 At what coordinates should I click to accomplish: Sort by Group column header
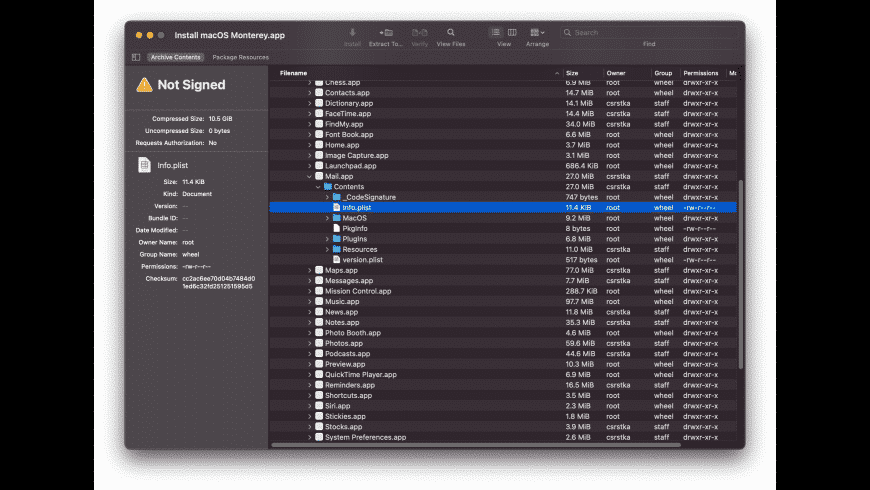(x=665, y=73)
